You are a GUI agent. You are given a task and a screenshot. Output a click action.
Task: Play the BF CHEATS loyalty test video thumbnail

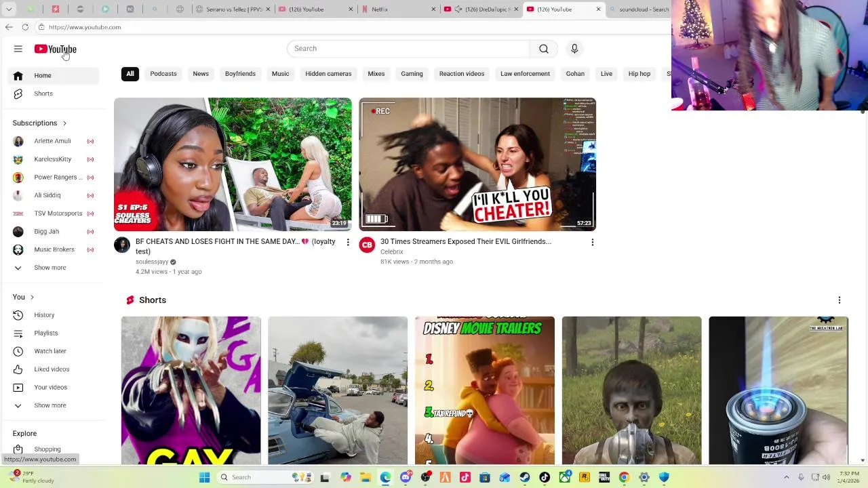tap(233, 165)
